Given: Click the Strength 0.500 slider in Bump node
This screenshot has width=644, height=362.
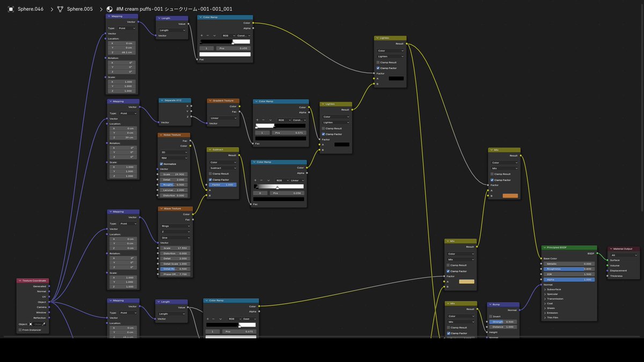Looking at the screenshot, I should 503,322.
